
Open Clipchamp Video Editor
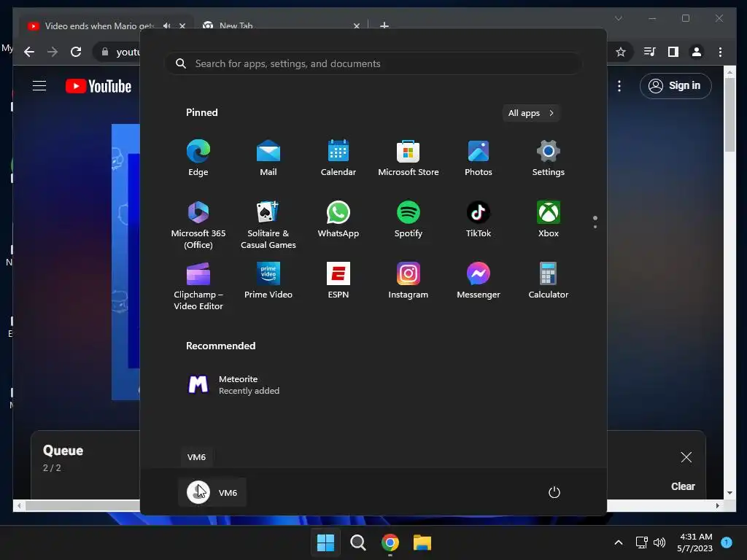(198, 286)
